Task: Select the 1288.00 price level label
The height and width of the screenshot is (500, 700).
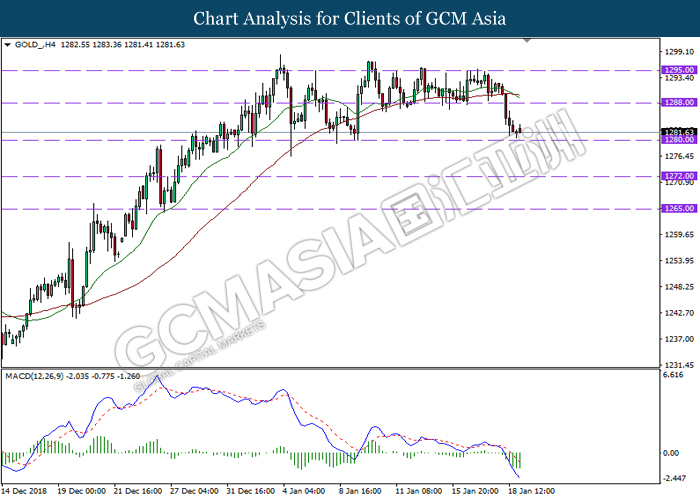Action: coord(679,103)
